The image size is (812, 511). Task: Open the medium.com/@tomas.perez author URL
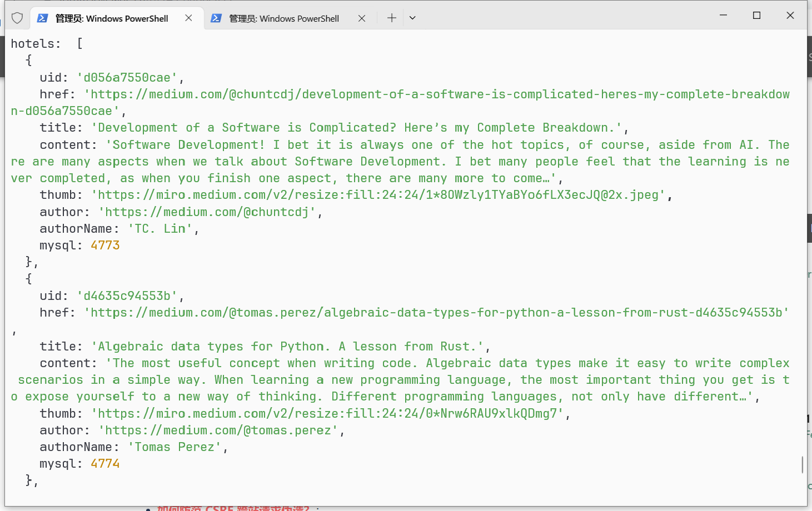point(218,430)
